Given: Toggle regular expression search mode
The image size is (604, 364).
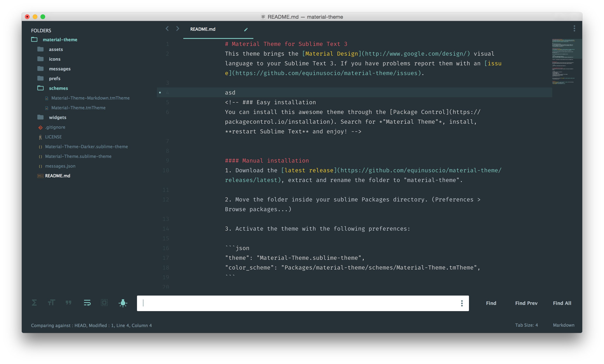Looking at the screenshot, I should [34, 303].
